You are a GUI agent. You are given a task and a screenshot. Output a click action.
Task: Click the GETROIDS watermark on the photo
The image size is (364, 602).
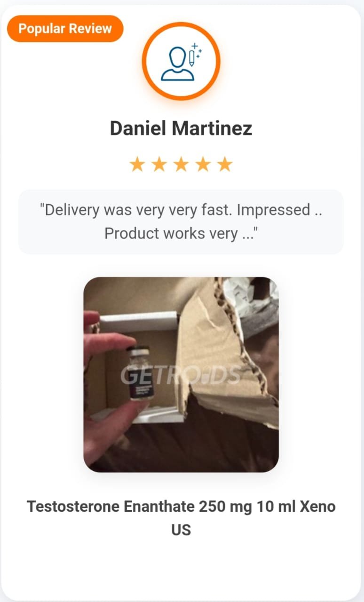click(181, 375)
